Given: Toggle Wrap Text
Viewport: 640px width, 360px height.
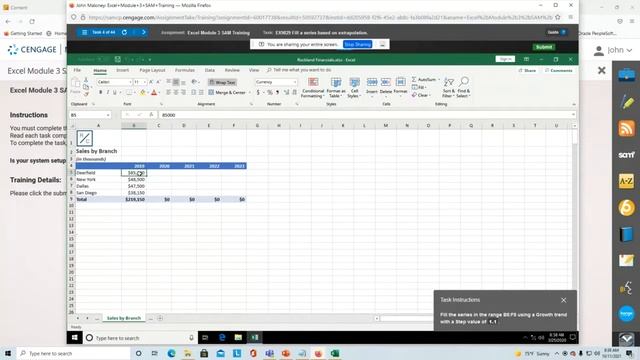Looking at the screenshot, I should pyautogui.click(x=222, y=82).
